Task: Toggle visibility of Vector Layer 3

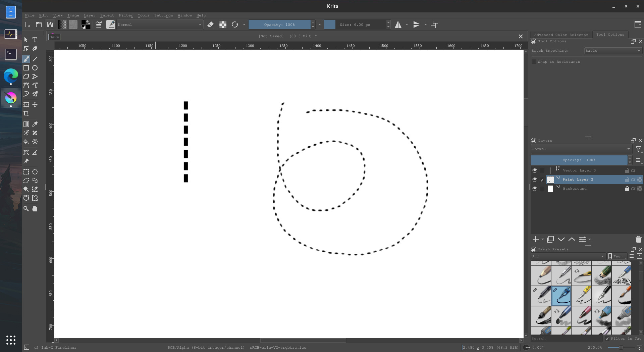Action: pos(535,170)
